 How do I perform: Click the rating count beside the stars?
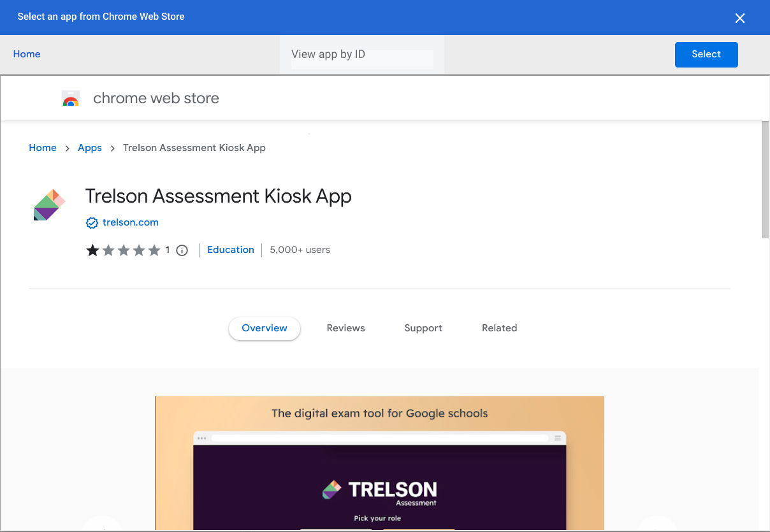(168, 250)
